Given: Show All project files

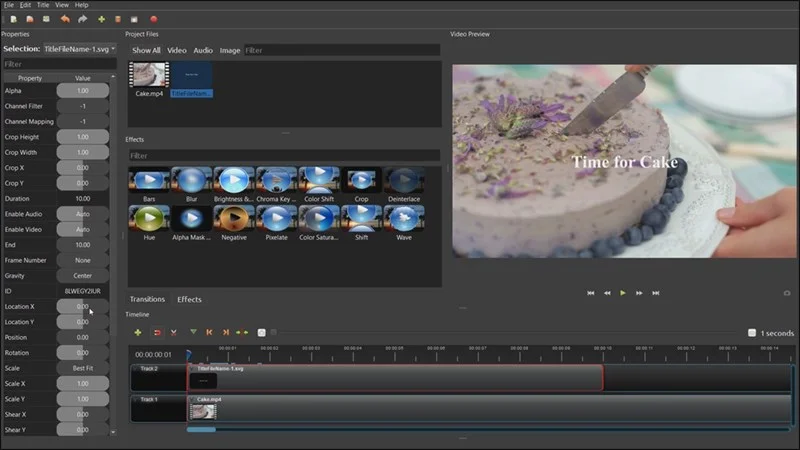Looking at the screenshot, I should click(x=146, y=50).
